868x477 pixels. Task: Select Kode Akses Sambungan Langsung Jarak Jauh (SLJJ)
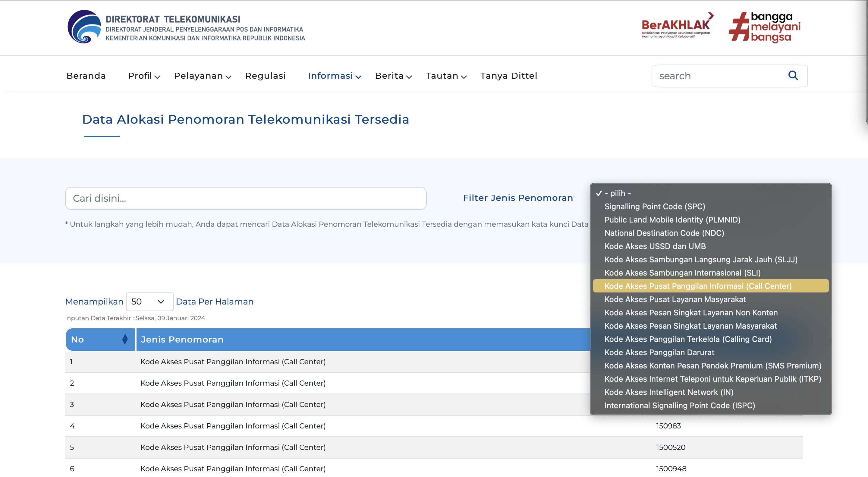(x=711, y=259)
